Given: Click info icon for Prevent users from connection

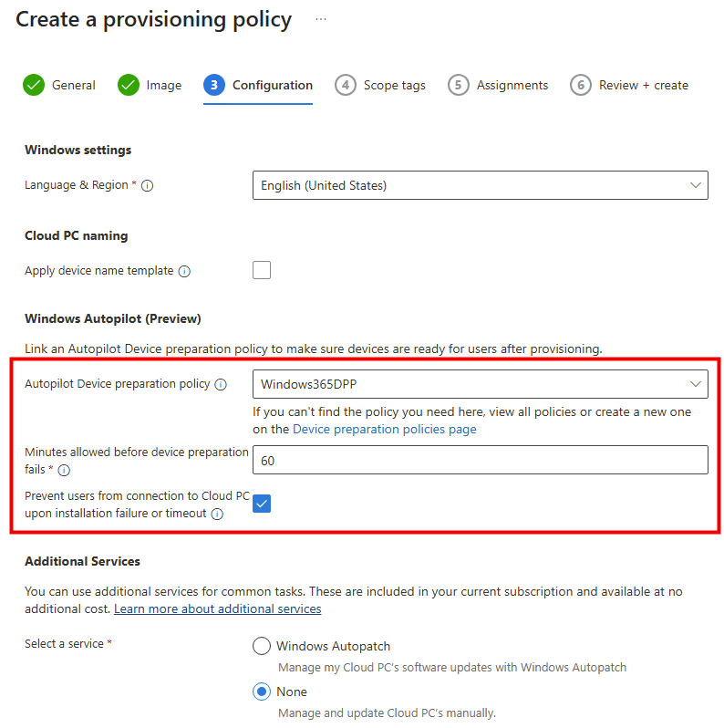Looking at the screenshot, I should (217, 514).
